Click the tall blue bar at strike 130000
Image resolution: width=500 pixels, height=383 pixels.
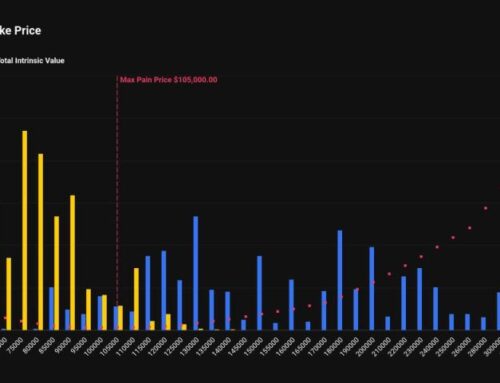196,273
